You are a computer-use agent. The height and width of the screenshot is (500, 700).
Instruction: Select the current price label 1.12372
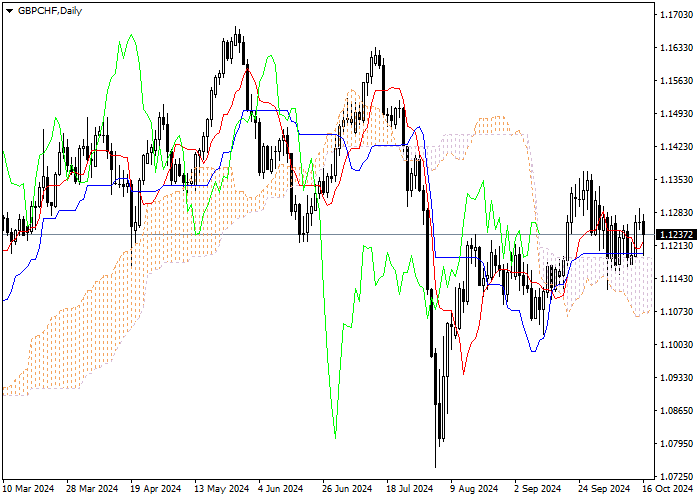676,234
